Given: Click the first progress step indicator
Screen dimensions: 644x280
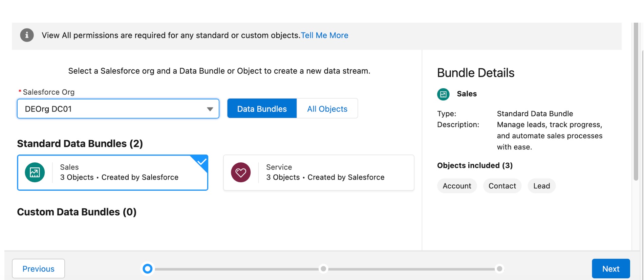Looking at the screenshot, I should click(x=148, y=269).
